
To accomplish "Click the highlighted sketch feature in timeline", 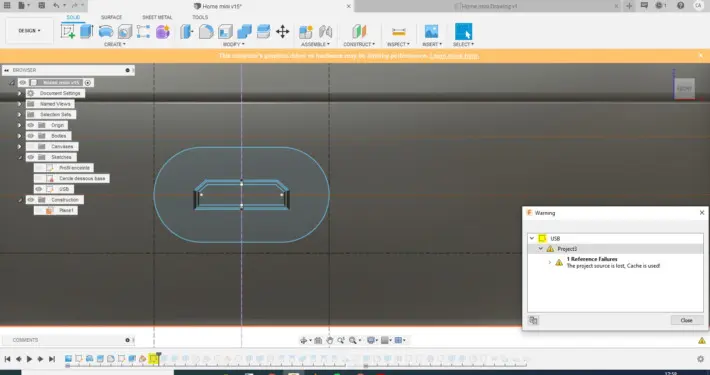I will pos(154,359).
